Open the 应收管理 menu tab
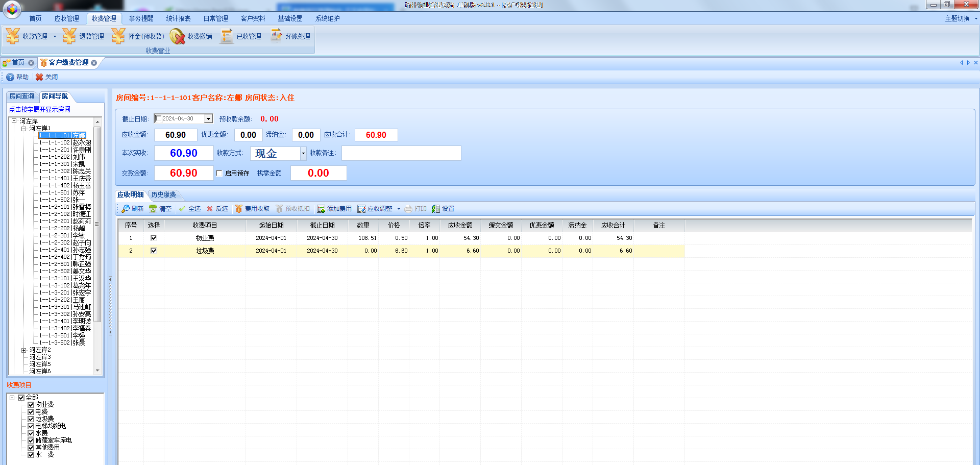 [66, 18]
